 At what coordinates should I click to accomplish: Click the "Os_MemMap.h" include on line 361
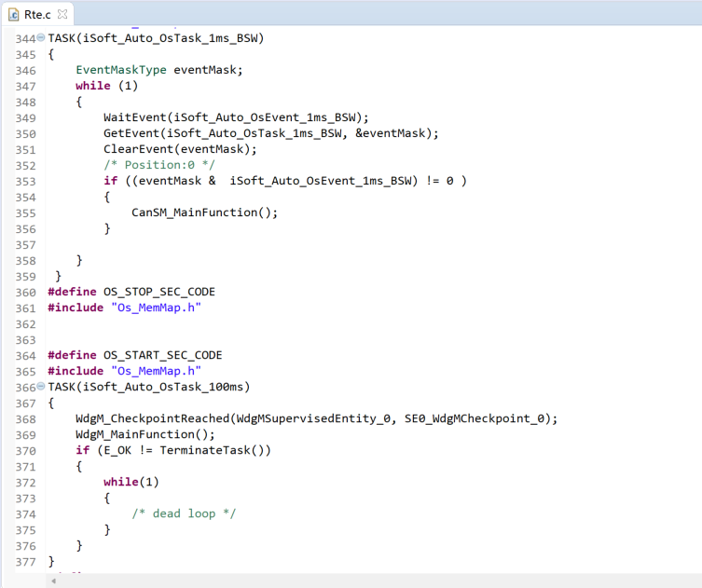coord(156,308)
